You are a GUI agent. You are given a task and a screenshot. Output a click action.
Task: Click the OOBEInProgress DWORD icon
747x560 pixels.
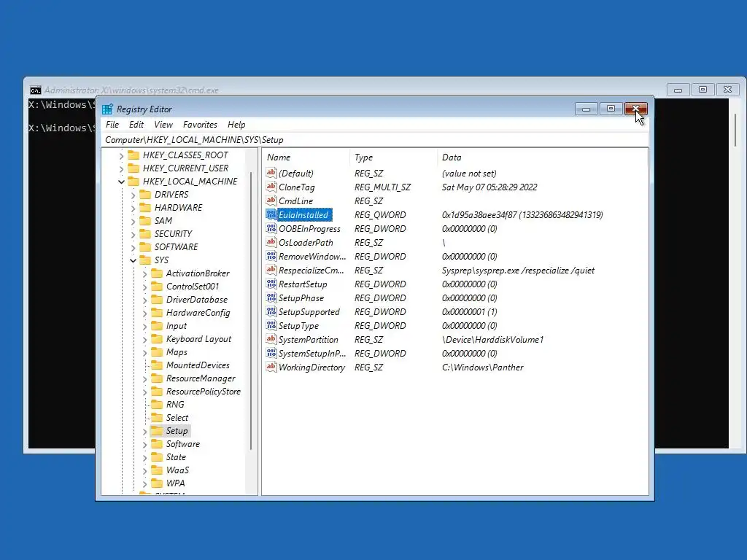[x=271, y=228]
